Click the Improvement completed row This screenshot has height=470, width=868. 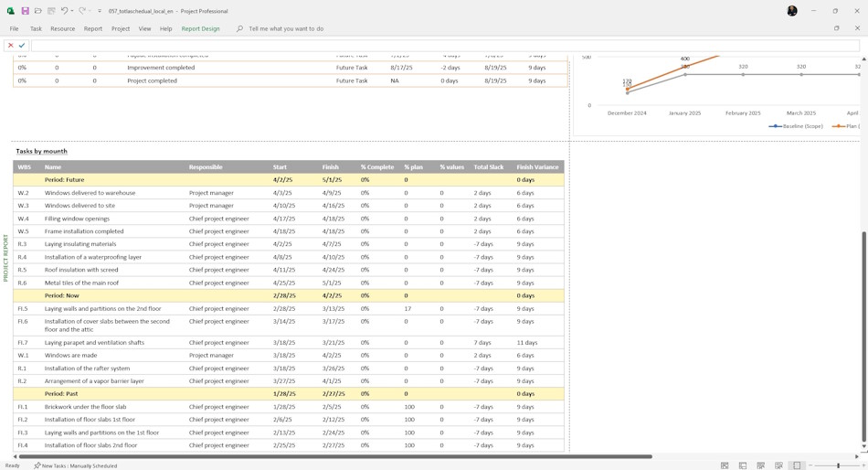point(291,67)
